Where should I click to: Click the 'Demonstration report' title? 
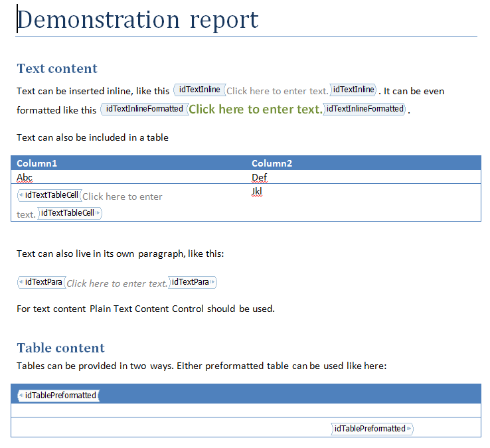tap(137, 20)
